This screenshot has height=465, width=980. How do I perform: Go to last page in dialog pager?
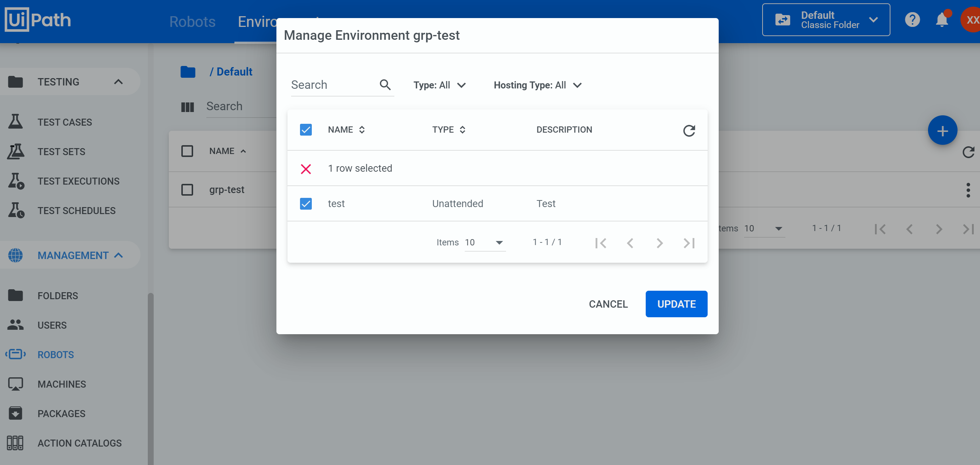[x=688, y=242]
